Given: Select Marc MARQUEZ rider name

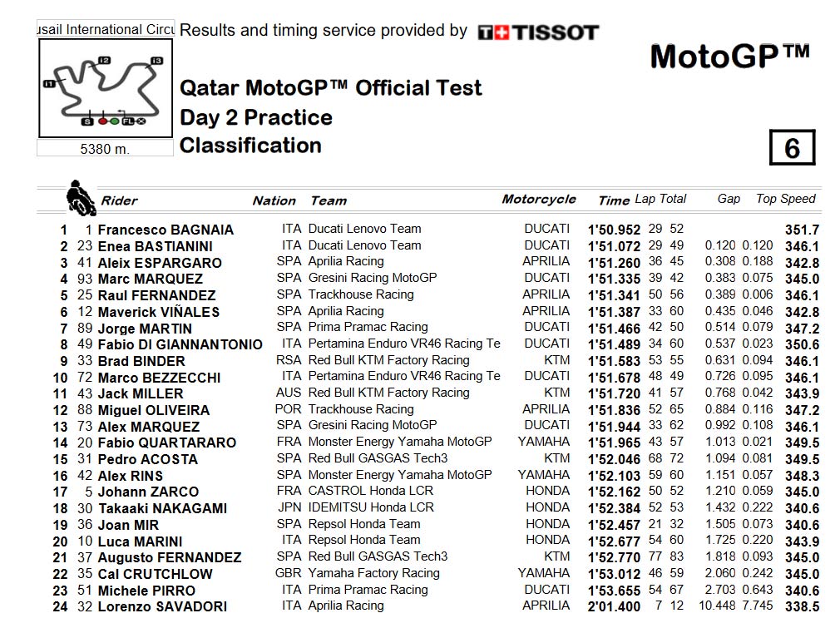Looking at the screenshot, I should pyautogui.click(x=151, y=279).
